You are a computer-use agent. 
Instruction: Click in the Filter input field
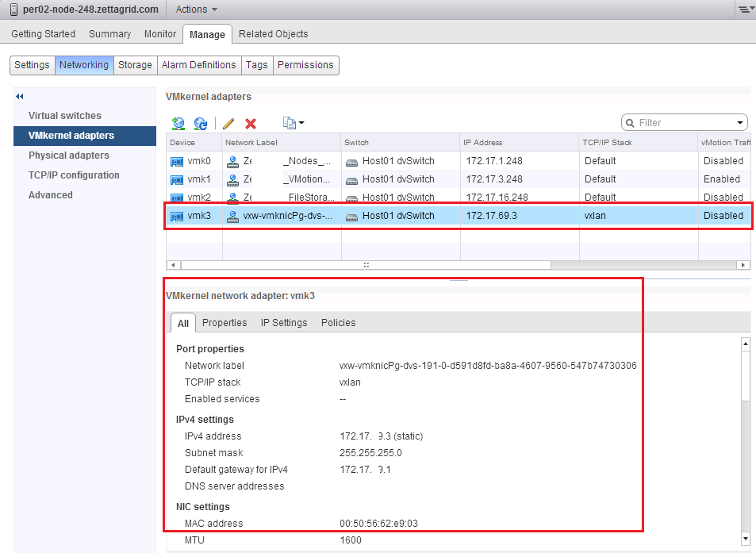click(685, 123)
